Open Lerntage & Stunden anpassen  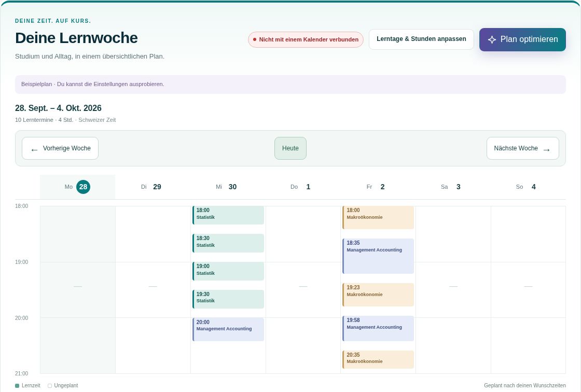(x=421, y=39)
